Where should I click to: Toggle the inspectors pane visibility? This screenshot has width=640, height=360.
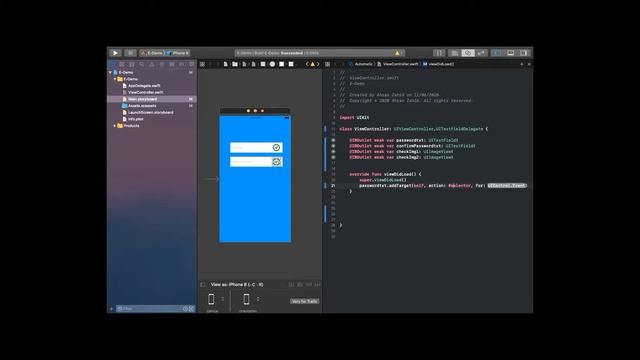coord(523,53)
